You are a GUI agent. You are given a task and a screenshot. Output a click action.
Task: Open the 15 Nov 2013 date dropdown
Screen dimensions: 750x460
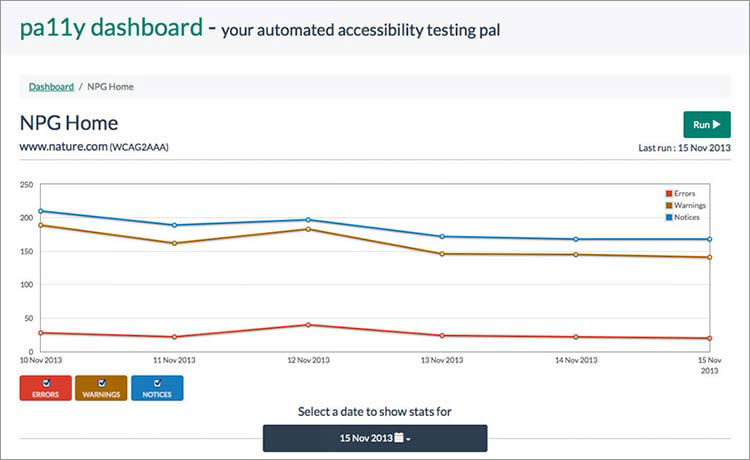click(374, 438)
